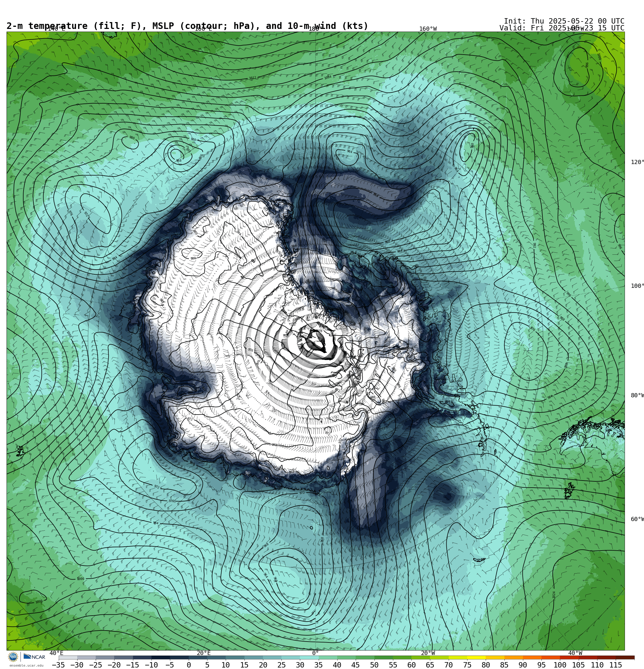Click the 140°E longitude label at top
Viewport: 644px width, 669px height.
click(56, 29)
